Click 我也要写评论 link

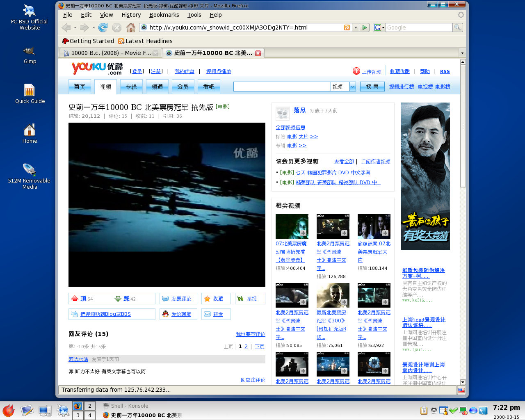tap(250, 334)
